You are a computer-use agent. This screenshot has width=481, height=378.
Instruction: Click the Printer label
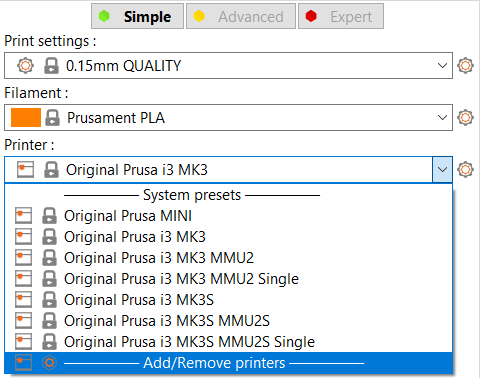(x=29, y=145)
